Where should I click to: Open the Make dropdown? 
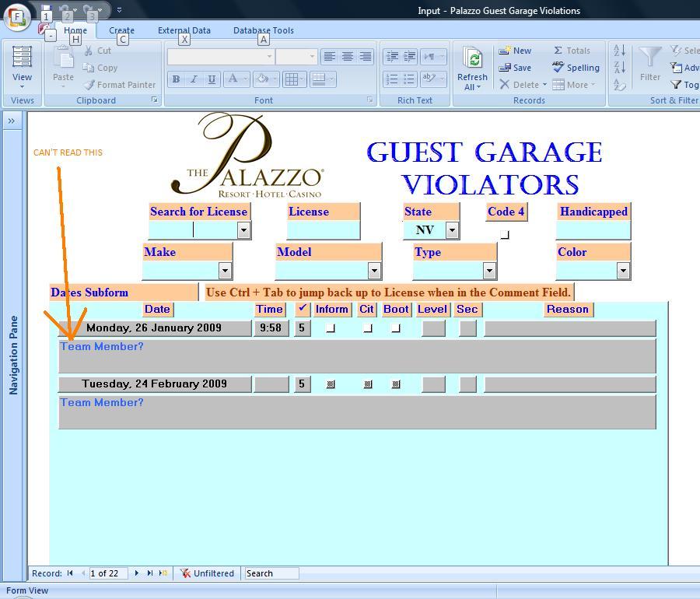pyautogui.click(x=225, y=271)
